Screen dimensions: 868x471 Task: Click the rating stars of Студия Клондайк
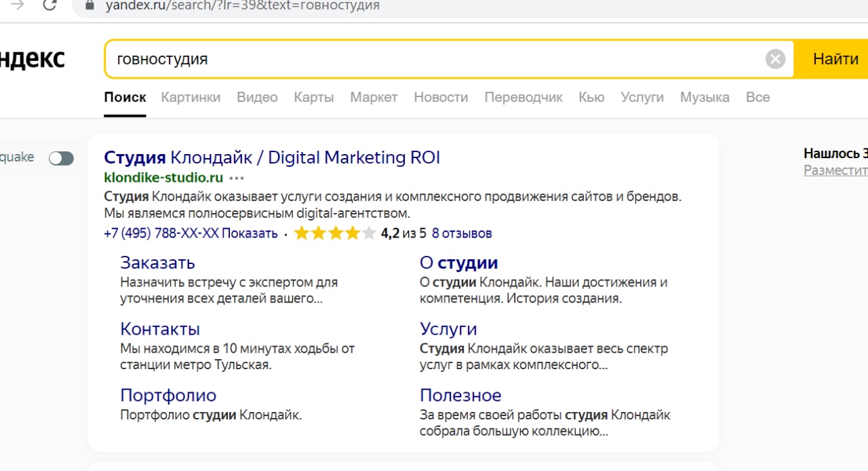334,233
